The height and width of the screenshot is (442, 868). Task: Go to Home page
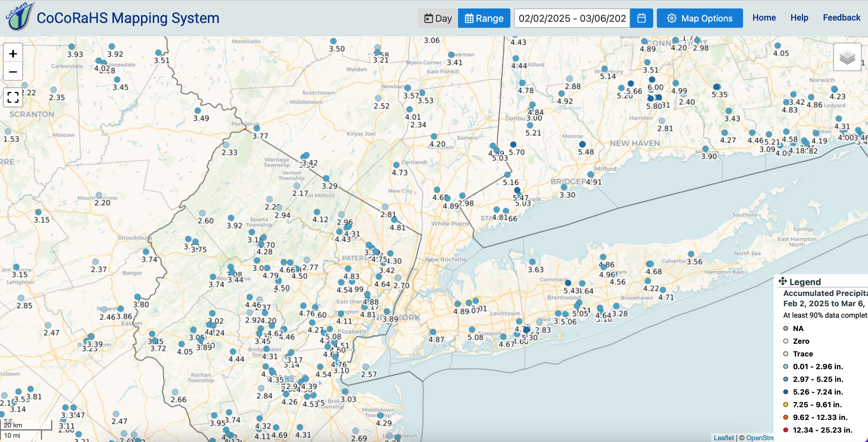(764, 18)
